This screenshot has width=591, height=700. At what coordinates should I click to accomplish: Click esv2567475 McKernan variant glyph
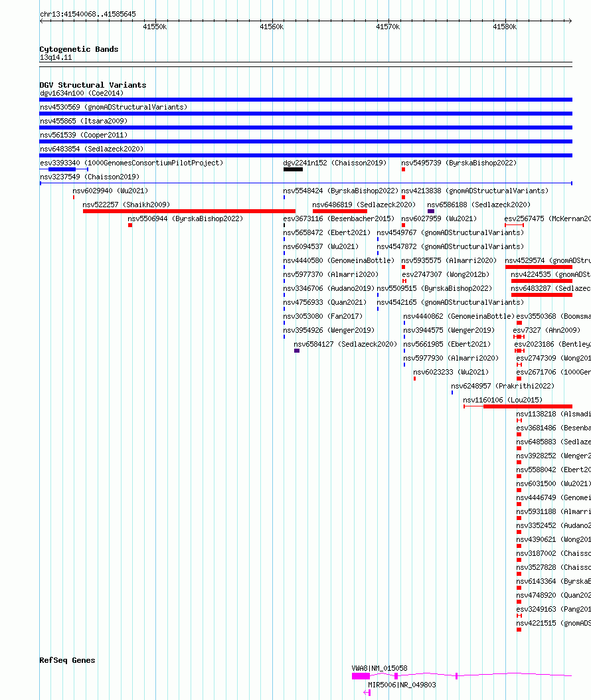pos(514,225)
